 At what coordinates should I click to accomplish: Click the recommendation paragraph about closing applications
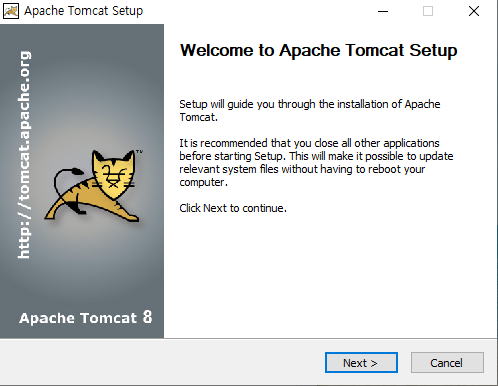[x=316, y=162]
